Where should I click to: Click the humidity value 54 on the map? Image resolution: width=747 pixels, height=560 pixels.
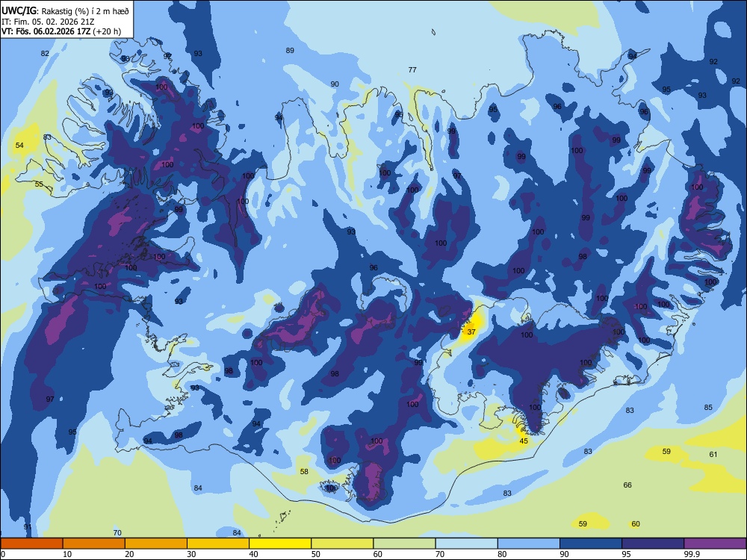(19, 146)
